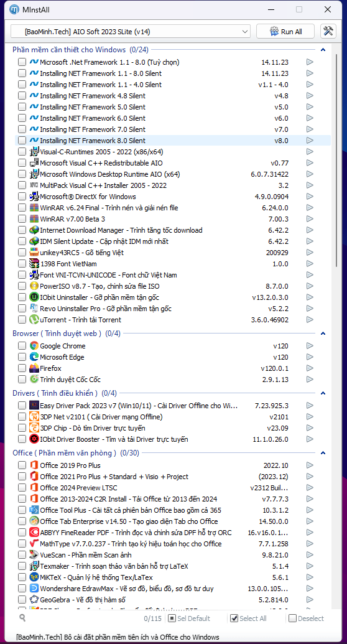Click the ABBYY FineReader PDF icon

coord(34,532)
